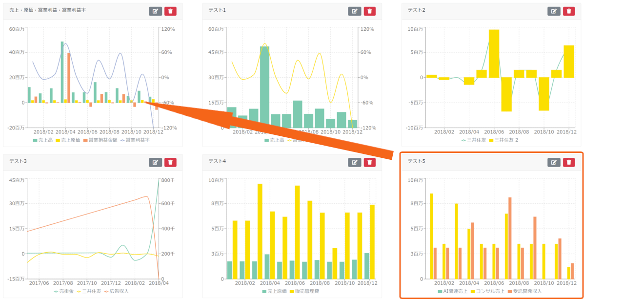
Task: Delete the 売上・原価・営業利益・営業利益率 chart
Action: point(170,11)
